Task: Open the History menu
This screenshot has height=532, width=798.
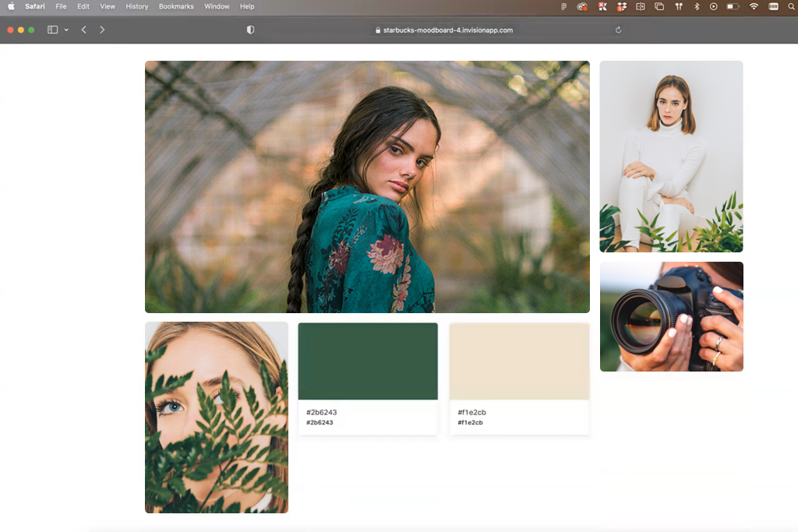Action: (137, 6)
